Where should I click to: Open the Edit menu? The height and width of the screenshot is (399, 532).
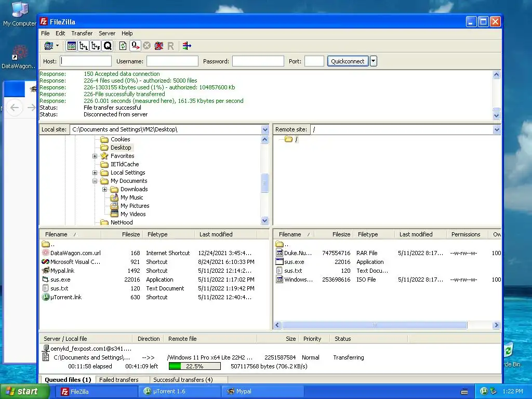point(60,33)
